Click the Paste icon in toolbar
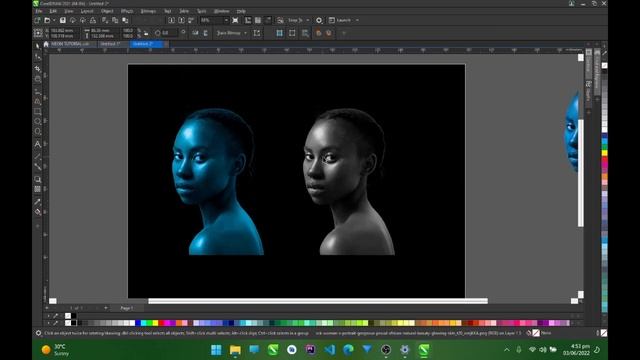Screen dimensions: 640x360 pyautogui.click(x=125, y=20)
